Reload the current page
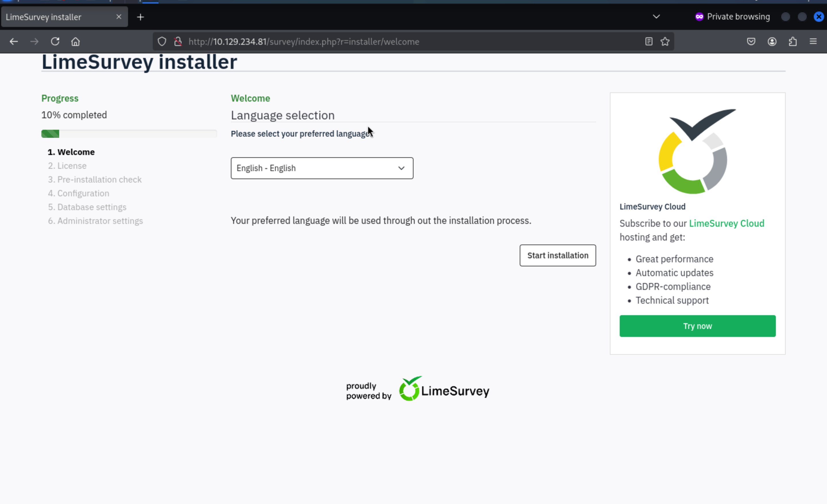The image size is (827, 504). point(55,42)
